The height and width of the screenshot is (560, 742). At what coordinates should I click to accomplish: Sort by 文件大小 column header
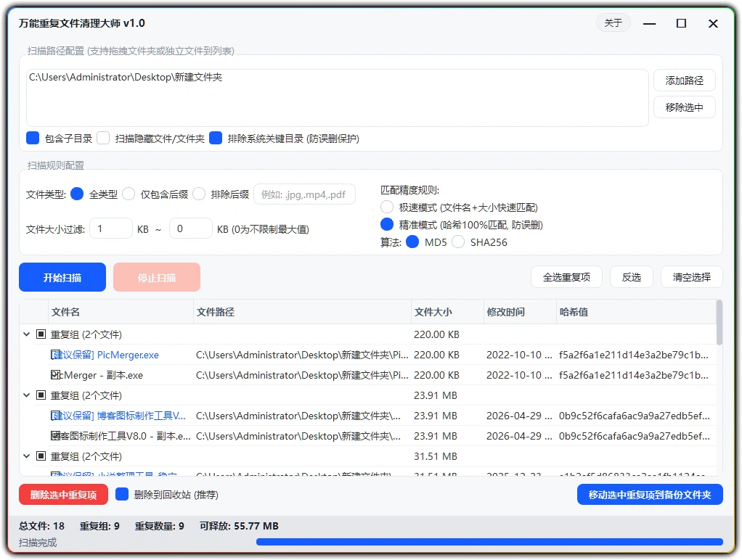pyautogui.click(x=447, y=312)
